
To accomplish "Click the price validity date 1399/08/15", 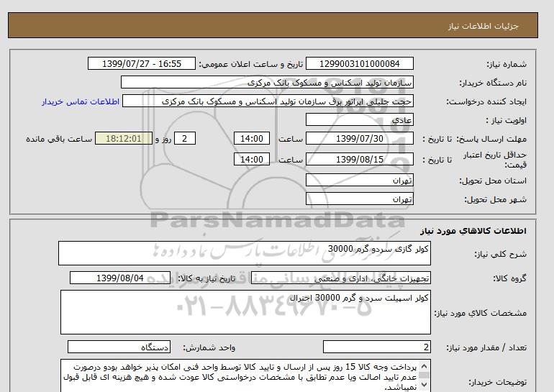I will tap(359, 159).
